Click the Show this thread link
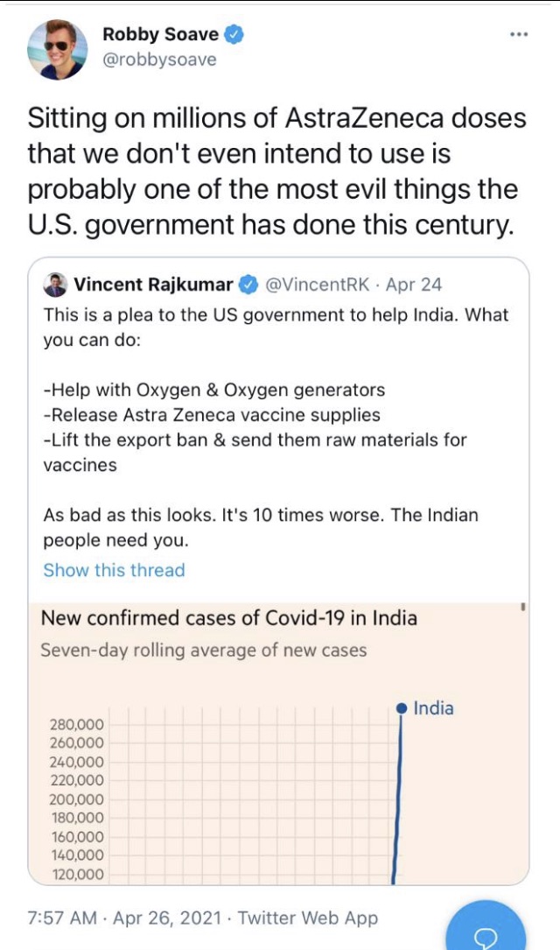 click(114, 570)
